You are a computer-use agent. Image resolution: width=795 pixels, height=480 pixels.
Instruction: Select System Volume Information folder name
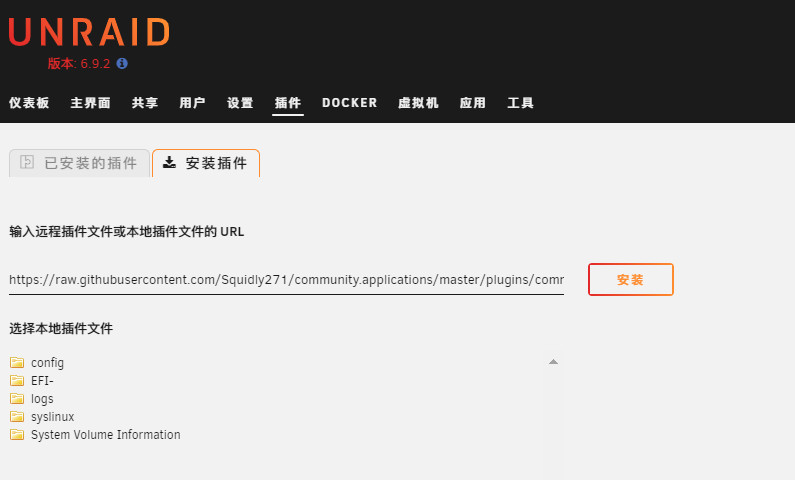105,435
